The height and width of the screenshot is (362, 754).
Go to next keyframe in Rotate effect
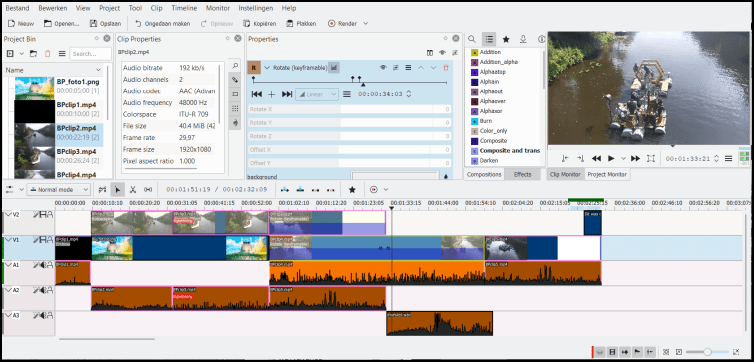287,94
